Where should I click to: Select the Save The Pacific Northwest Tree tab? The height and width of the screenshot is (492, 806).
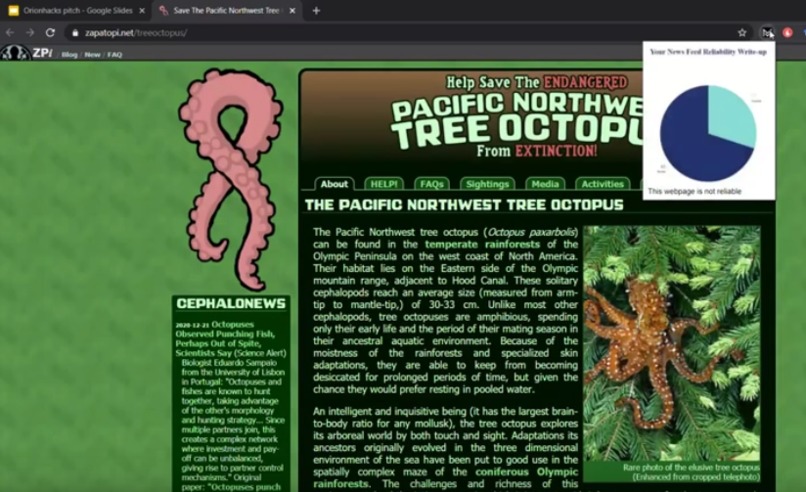coord(225,10)
